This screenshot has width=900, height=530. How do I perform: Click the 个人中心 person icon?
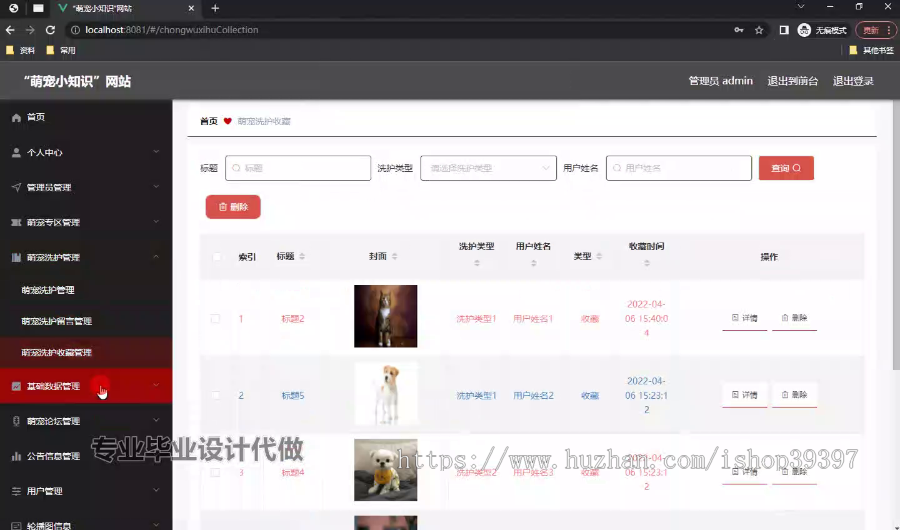click(x=16, y=152)
